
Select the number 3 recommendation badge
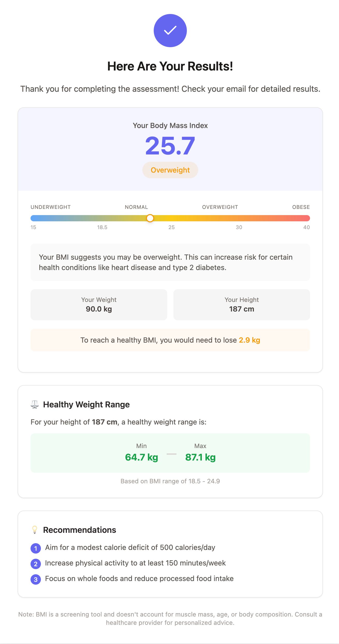pos(36,579)
